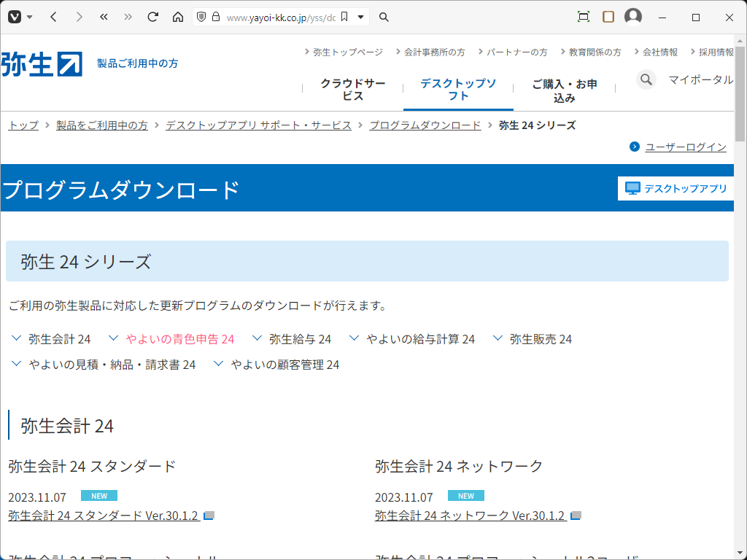Screen dimensions: 747x560
Task: Rewind to first page in history
Action: coord(104,17)
